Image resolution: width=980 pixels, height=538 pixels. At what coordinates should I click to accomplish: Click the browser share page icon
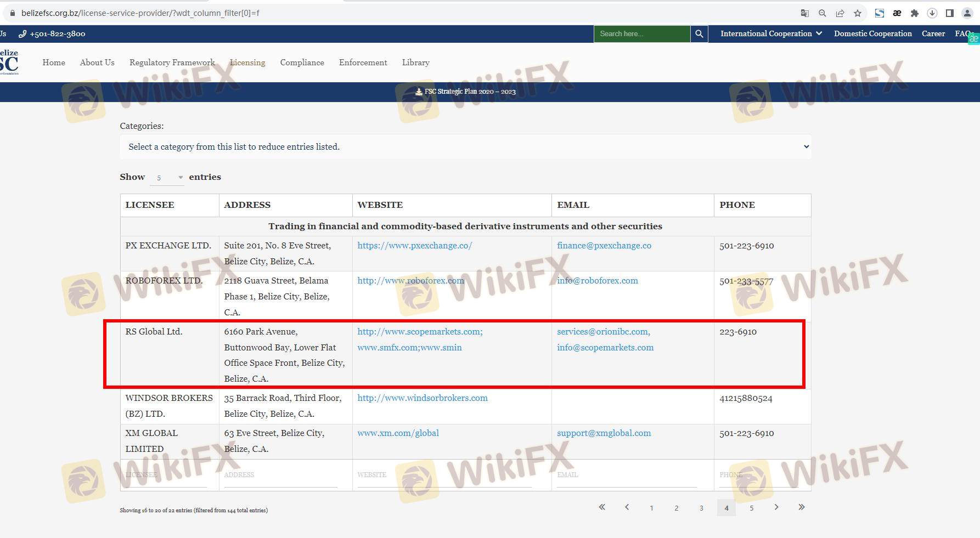[840, 13]
